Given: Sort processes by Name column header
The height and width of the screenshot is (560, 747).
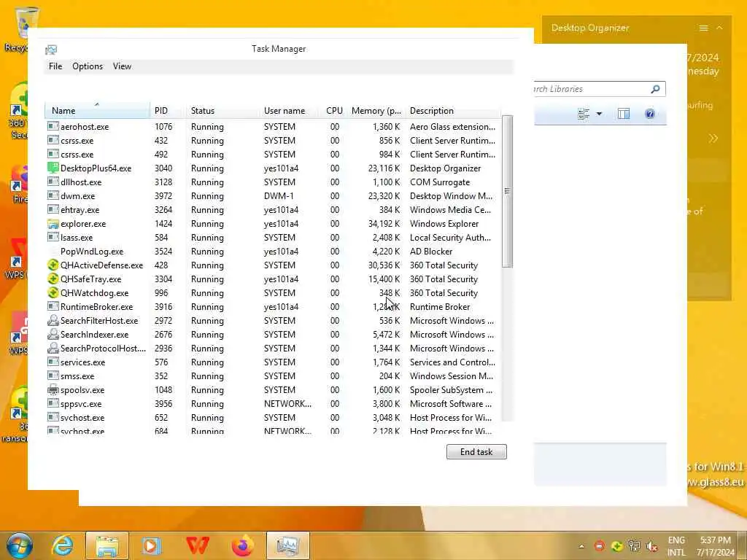Looking at the screenshot, I should pos(97,111).
